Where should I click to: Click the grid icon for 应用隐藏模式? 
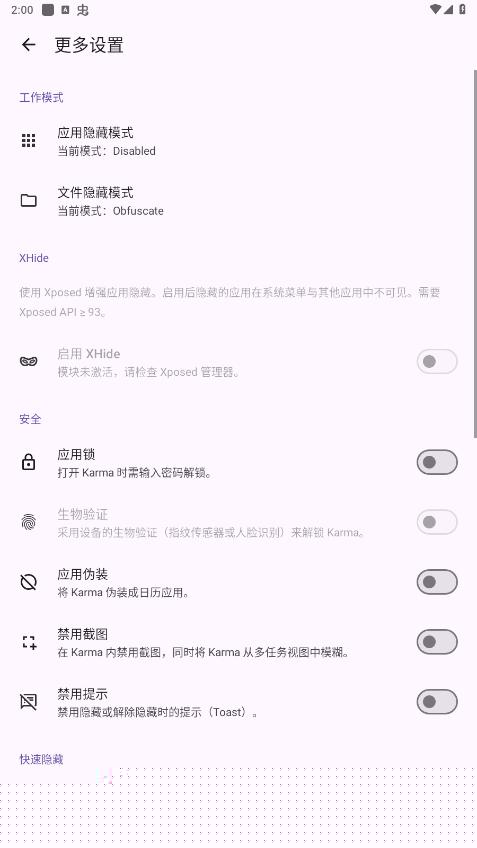pos(29,141)
